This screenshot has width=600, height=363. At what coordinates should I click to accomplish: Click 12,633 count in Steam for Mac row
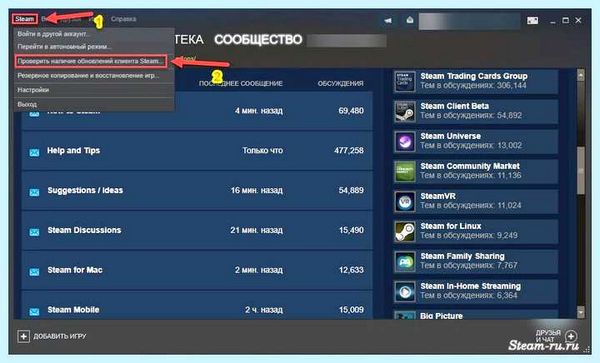351,270
